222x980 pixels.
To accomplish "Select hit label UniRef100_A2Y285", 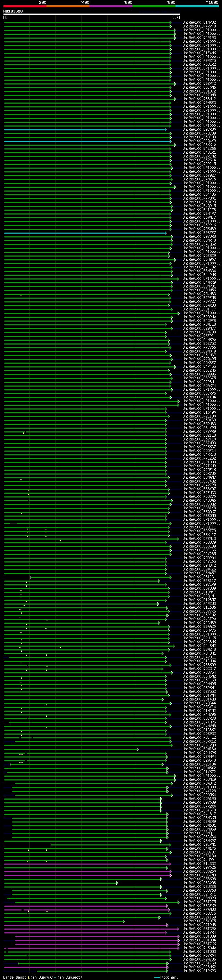I will tap(199, 554).
